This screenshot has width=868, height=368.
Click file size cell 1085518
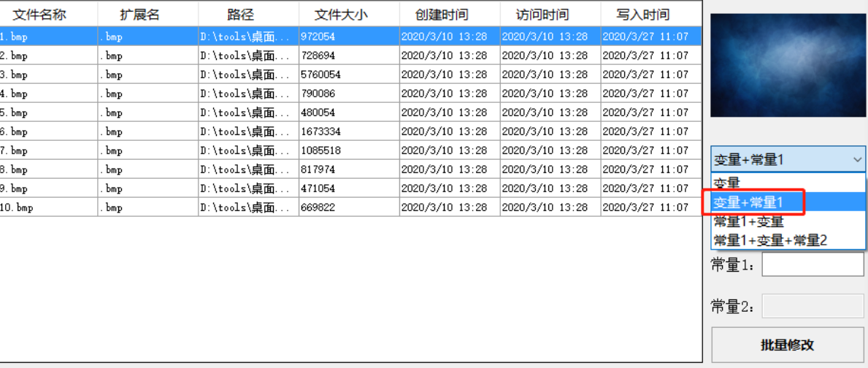tap(349, 150)
